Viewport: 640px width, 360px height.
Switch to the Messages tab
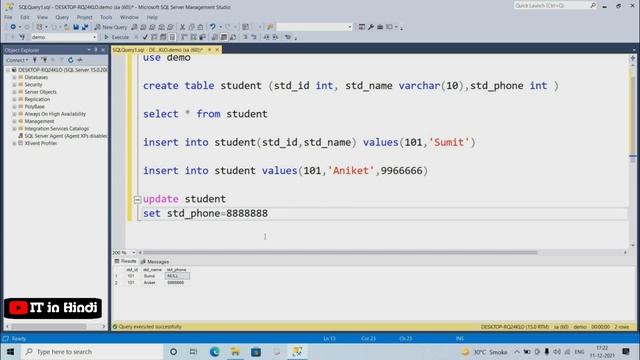[155, 262]
